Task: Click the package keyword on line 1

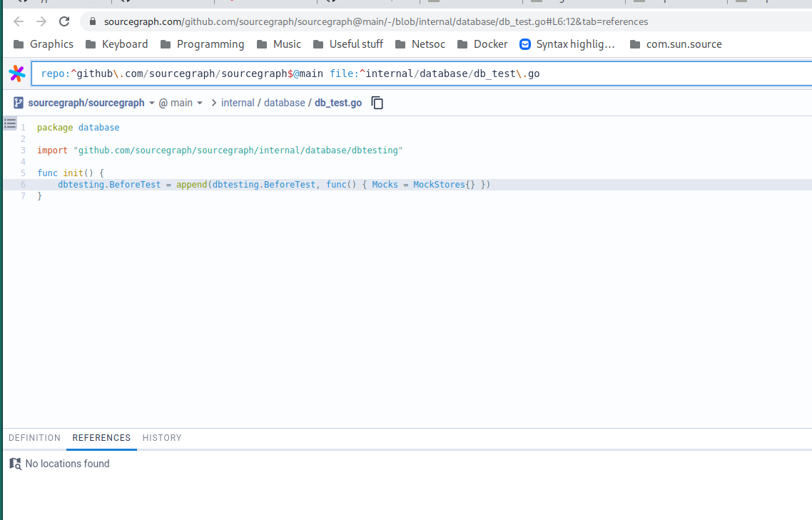Action: coord(55,128)
